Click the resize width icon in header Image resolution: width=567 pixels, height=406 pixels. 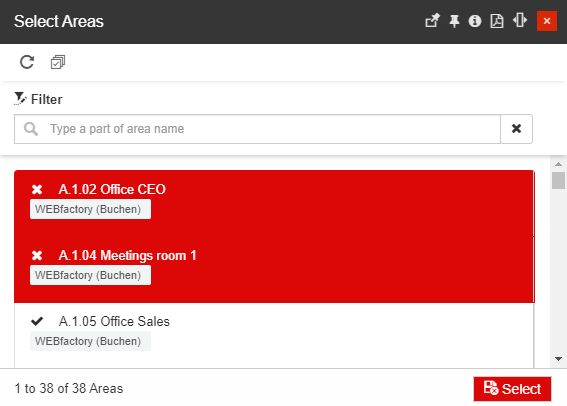[520, 20]
